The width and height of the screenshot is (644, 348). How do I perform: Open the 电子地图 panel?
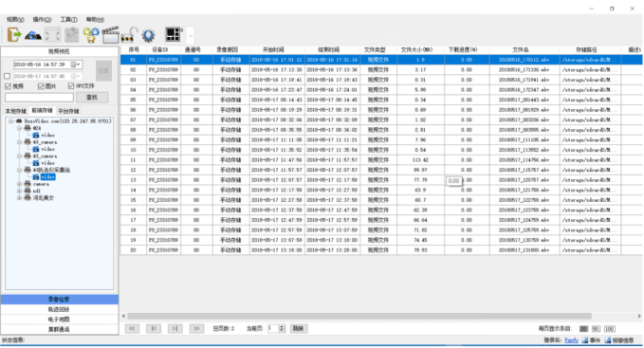(x=59, y=320)
